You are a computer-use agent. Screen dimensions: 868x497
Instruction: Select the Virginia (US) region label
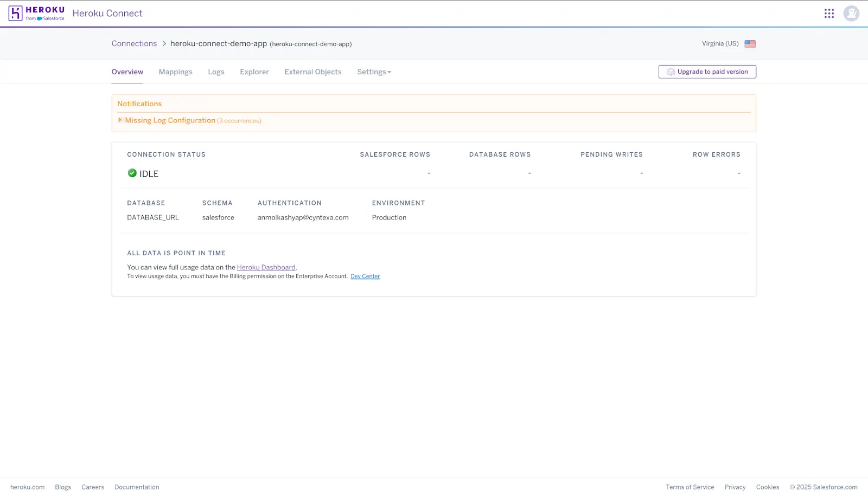point(720,43)
